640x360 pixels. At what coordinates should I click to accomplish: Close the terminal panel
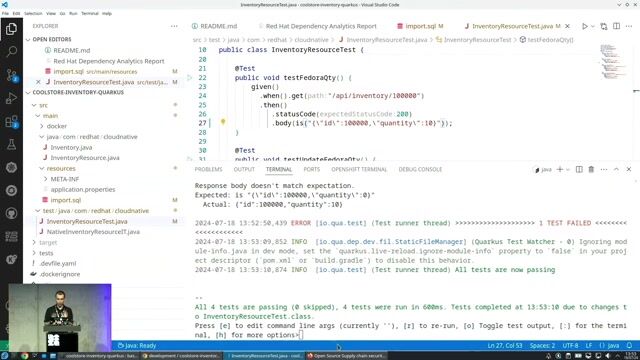point(629,169)
